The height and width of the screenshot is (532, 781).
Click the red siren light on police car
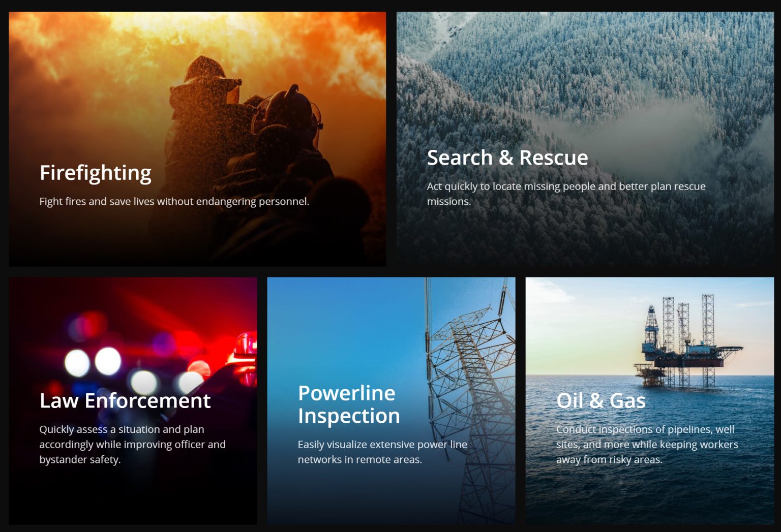click(246, 351)
